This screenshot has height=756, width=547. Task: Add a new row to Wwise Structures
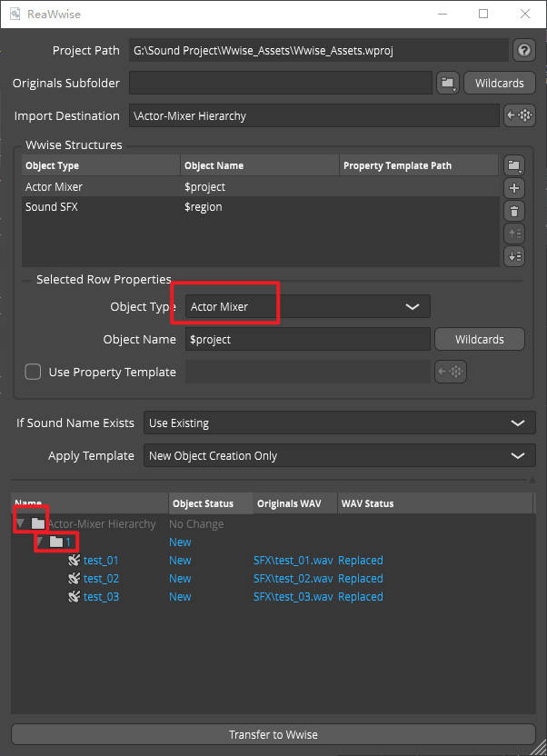tap(514, 188)
